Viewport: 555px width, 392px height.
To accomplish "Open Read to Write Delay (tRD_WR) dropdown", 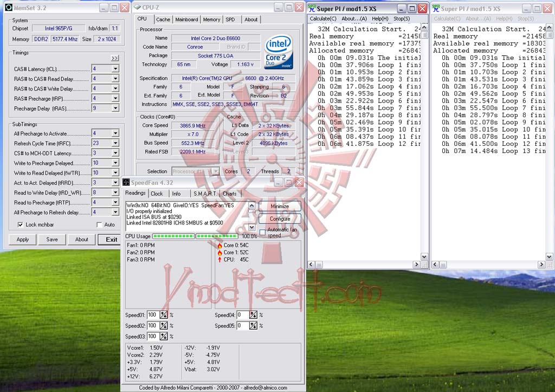I will click(x=115, y=192).
